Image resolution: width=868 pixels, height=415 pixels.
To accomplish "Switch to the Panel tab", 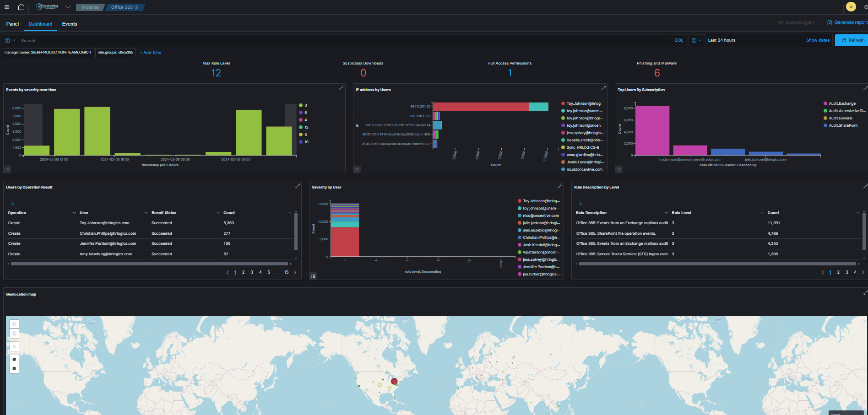I will (x=13, y=24).
